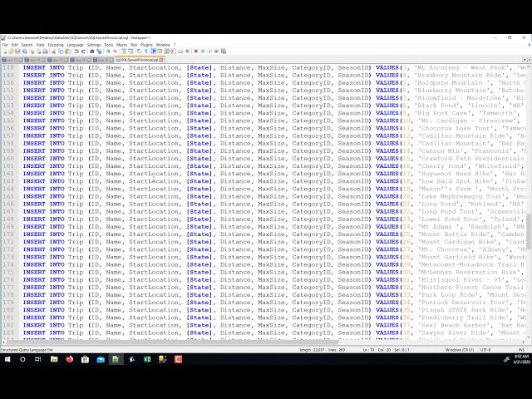Screen dimensions: 532x399
Task: Toggle Show All Characters pilcrow icon
Action: click(146, 52)
